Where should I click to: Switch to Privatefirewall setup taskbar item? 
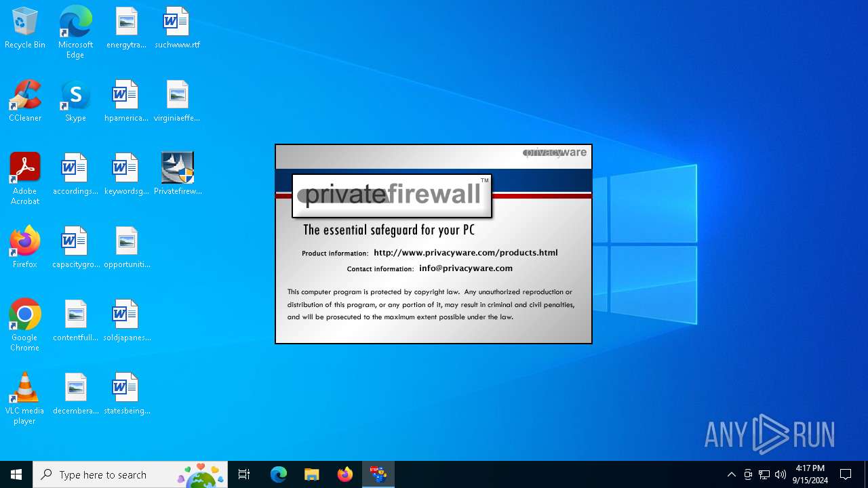click(x=378, y=474)
